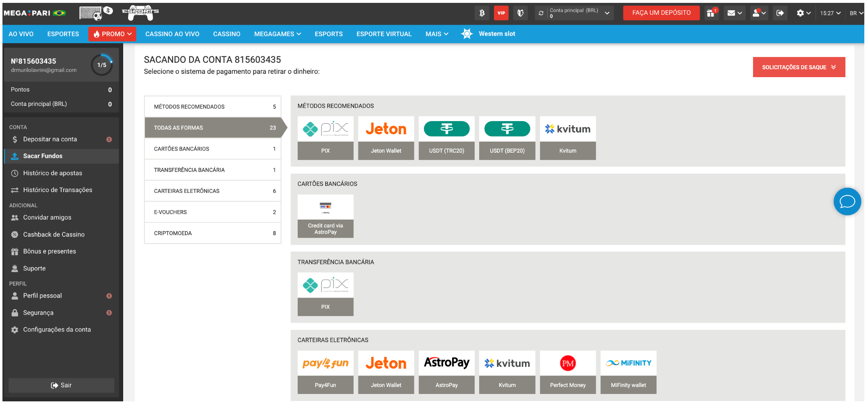Click the MegaPari logo
This screenshot has height=403, width=868.
click(x=34, y=13)
